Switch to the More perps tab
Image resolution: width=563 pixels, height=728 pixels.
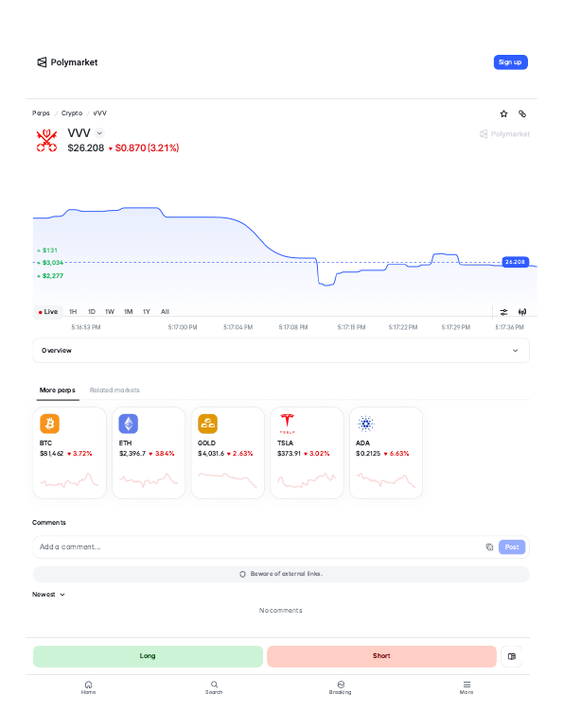point(57,390)
